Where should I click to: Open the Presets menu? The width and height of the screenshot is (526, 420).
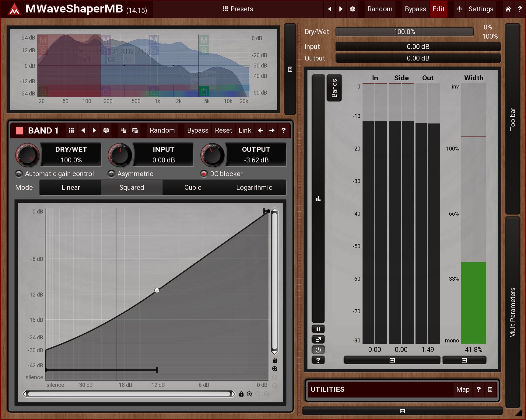[238, 9]
